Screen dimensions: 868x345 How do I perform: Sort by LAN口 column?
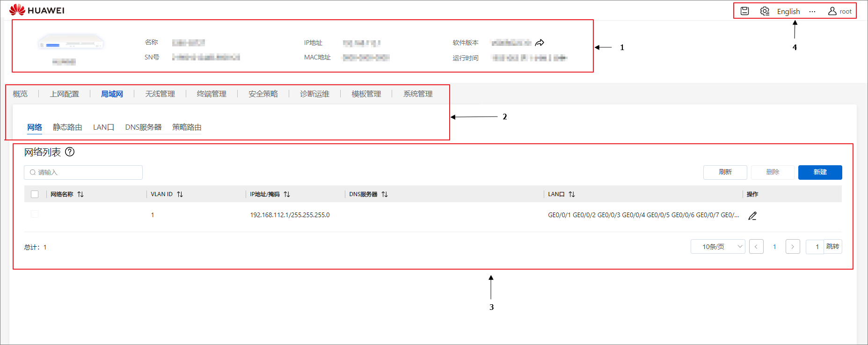pyautogui.click(x=572, y=194)
